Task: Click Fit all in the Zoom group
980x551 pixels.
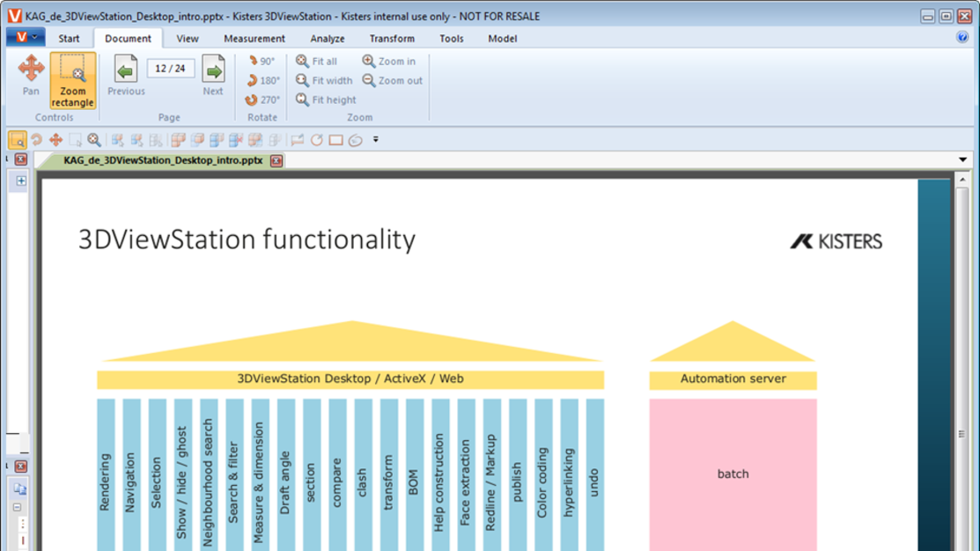Action: 316,61
